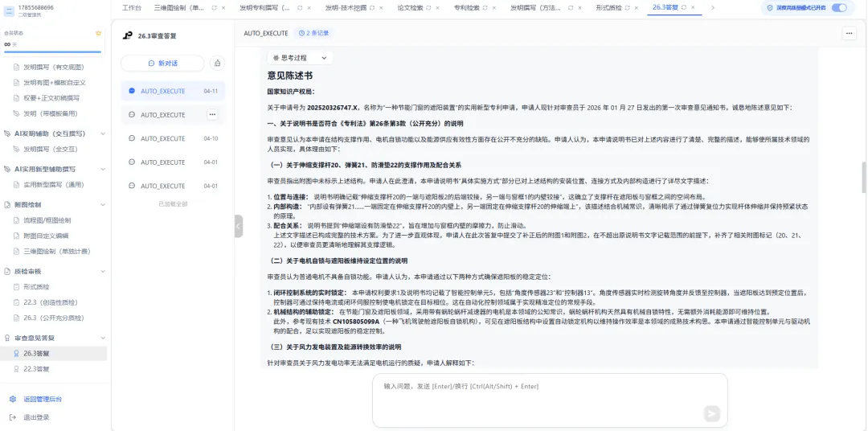Image resolution: width=868 pixels, height=431 pixels.
Task: Open the 2 条记录 history button
Action: (x=313, y=33)
